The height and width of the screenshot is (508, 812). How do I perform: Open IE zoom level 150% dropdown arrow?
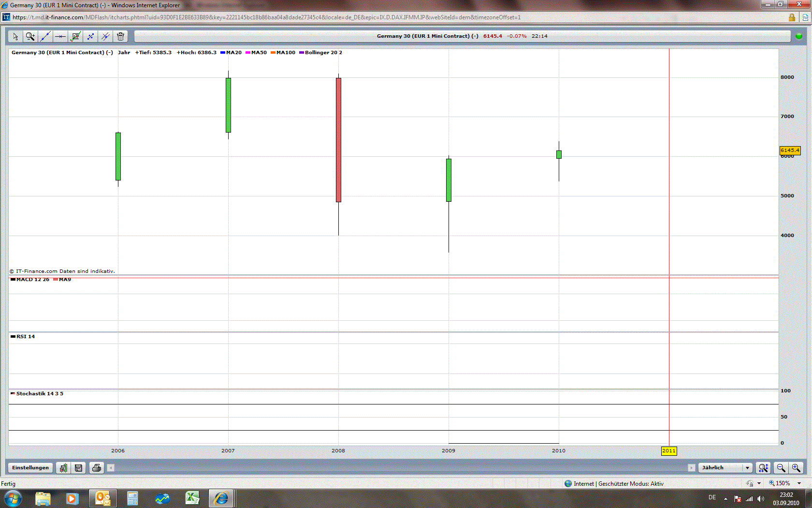pos(799,483)
